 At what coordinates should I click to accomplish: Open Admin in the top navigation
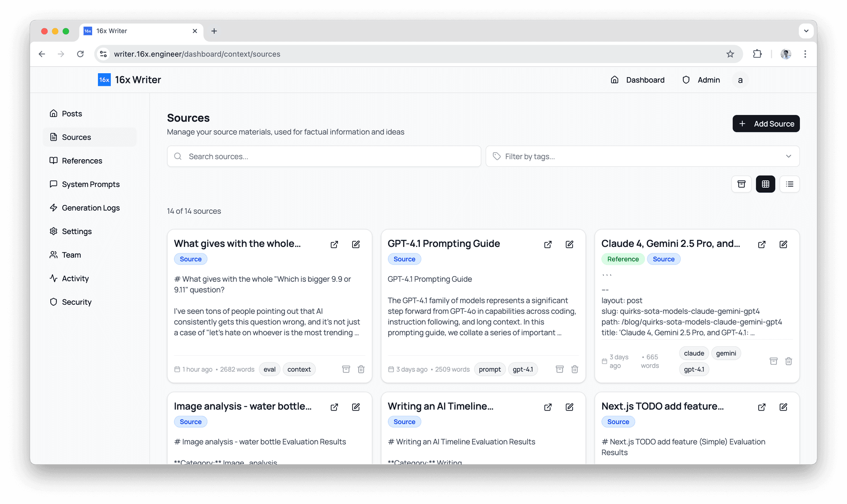pos(701,80)
